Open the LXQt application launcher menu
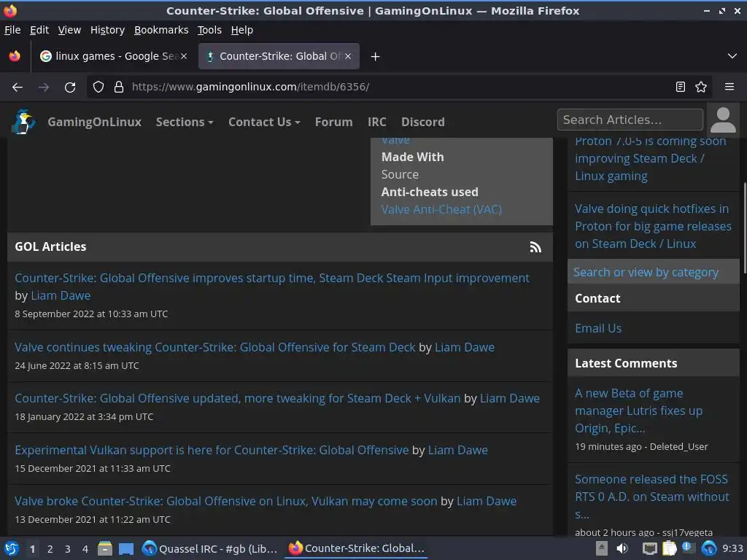Image resolution: width=747 pixels, height=560 pixels. coord(12,548)
